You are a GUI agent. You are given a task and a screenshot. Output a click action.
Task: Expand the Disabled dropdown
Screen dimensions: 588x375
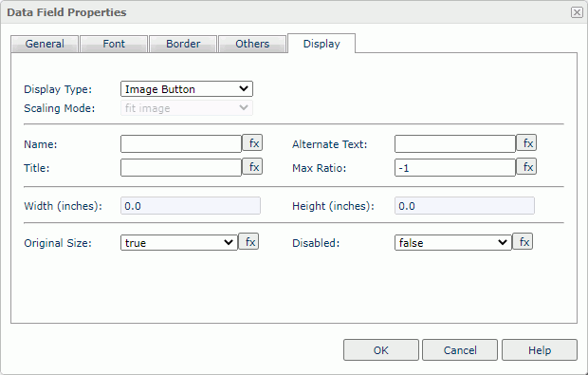(x=453, y=242)
